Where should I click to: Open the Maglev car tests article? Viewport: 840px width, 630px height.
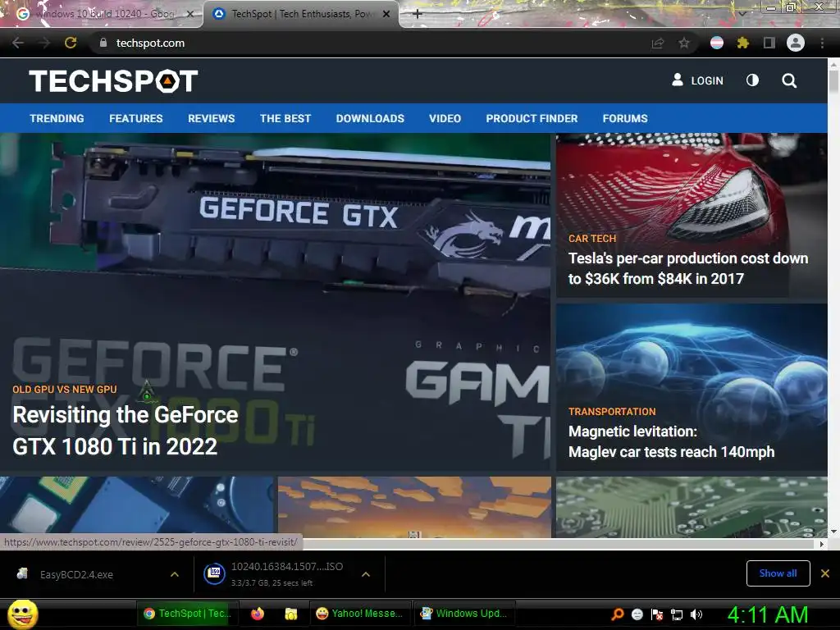pos(671,441)
